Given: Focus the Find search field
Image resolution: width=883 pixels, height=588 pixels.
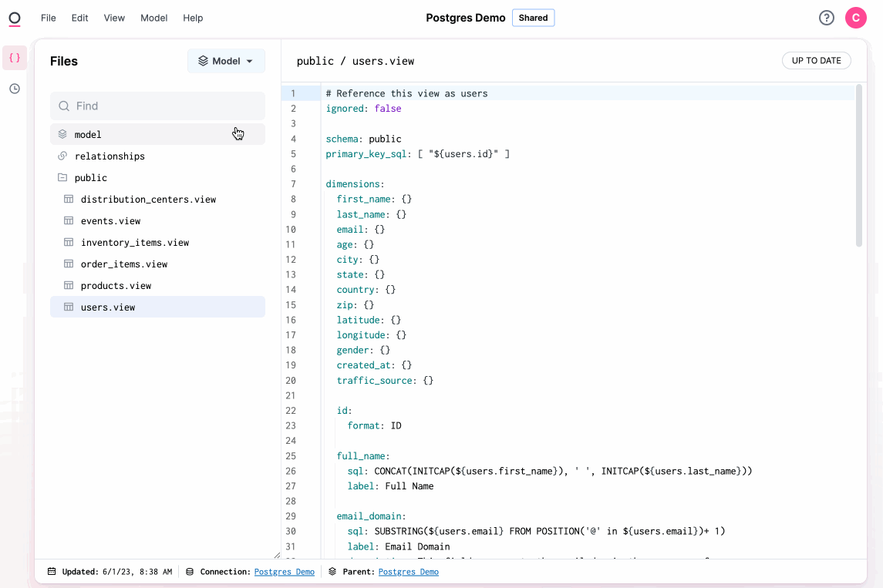Looking at the screenshot, I should 157,106.
